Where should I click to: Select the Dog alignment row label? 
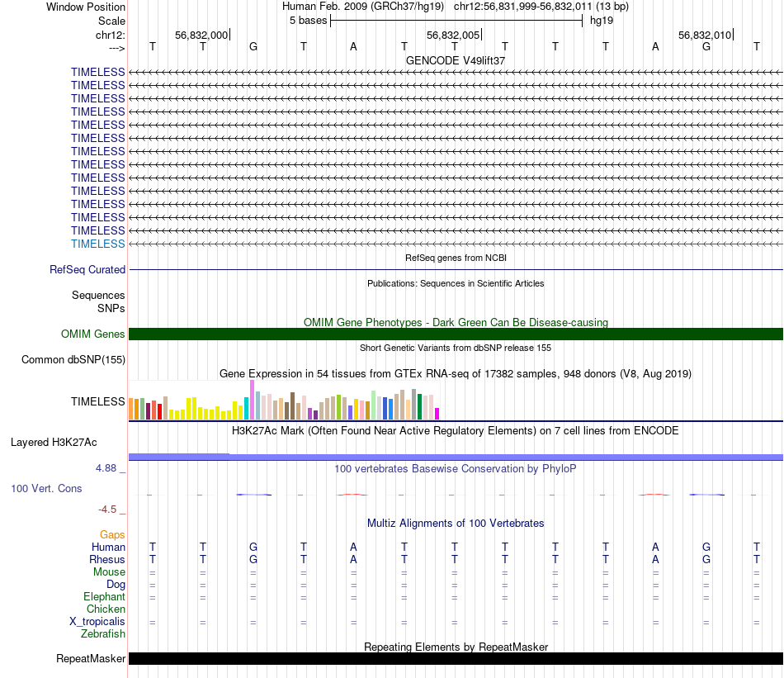pos(116,585)
